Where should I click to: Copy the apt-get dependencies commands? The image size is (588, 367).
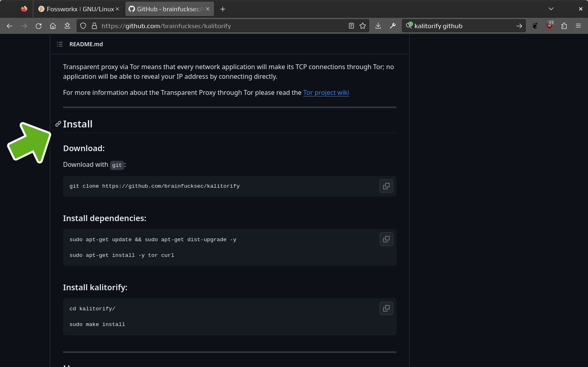pyautogui.click(x=386, y=239)
